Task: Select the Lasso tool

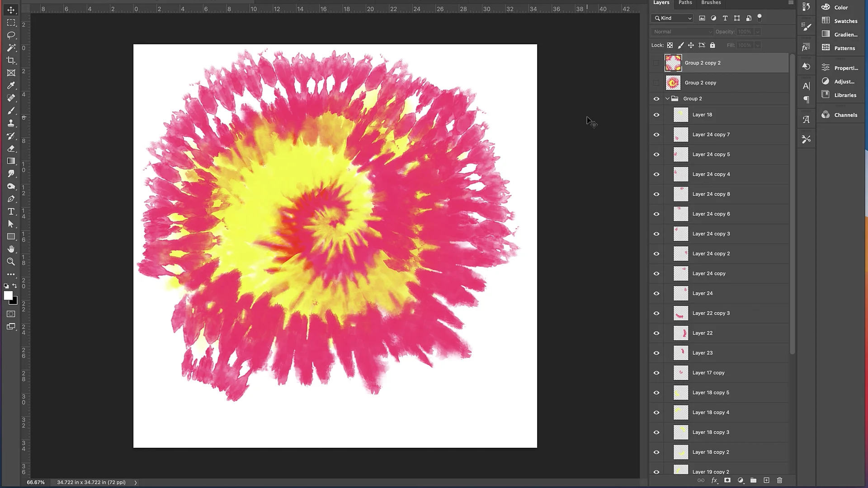Action: pyautogui.click(x=11, y=35)
